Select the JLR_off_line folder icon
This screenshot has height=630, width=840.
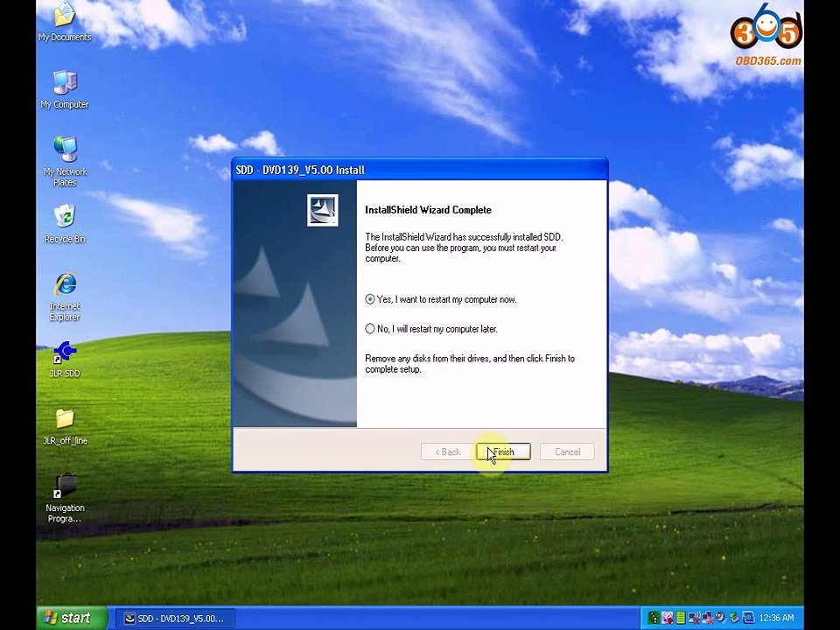[65, 426]
